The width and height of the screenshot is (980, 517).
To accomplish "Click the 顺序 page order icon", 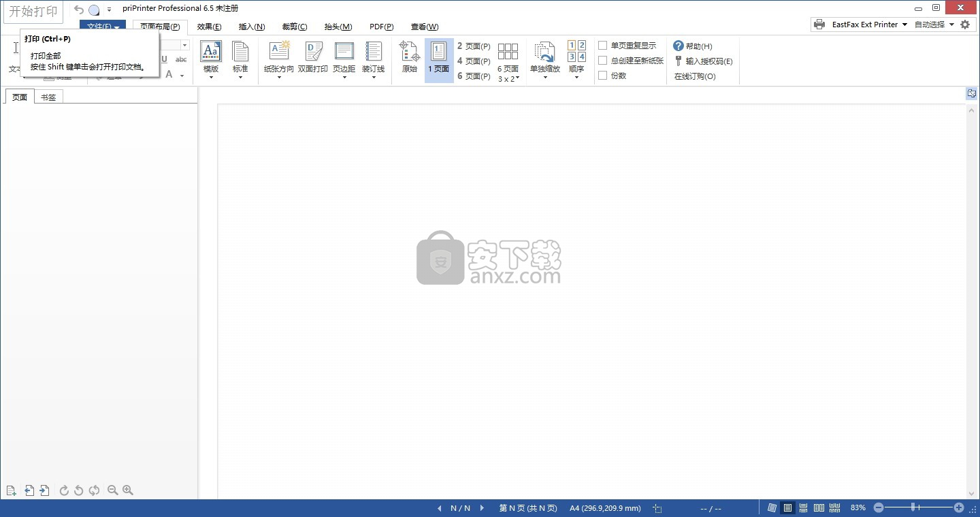I will tap(576, 52).
